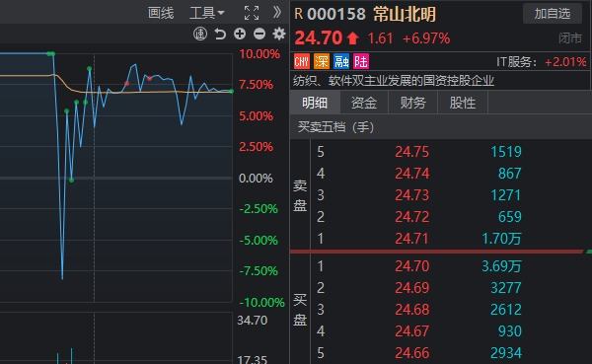Screen dimensions: 592x364
Task: Click the fullscreen expand icon
Action: pos(252,13)
